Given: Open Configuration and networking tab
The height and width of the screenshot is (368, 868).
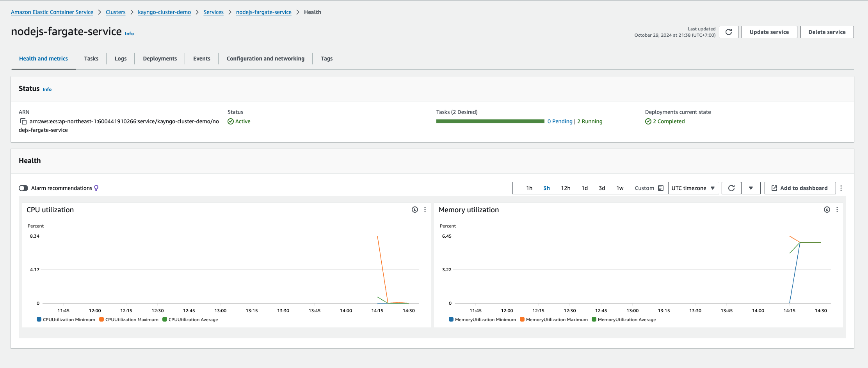Looking at the screenshot, I should (265, 59).
